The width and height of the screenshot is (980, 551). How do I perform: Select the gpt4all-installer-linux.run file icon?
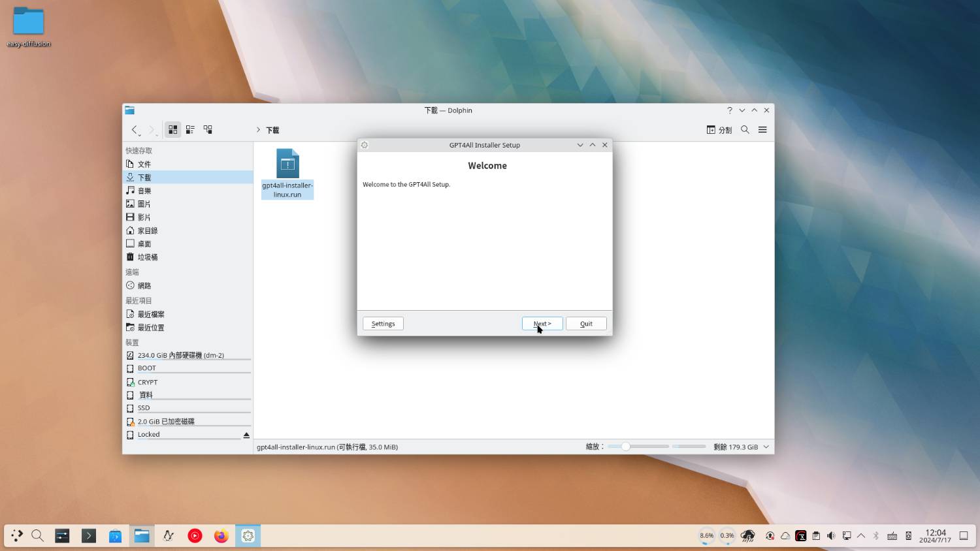click(287, 163)
